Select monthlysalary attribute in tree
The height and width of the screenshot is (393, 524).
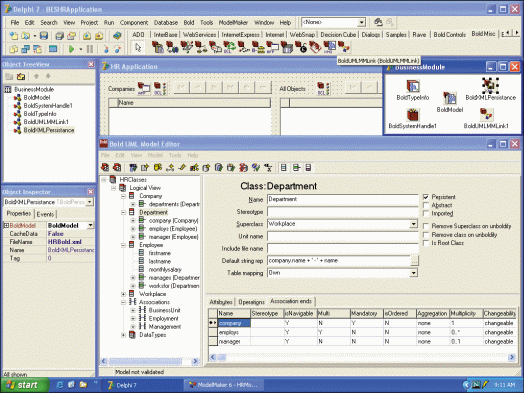tap(165, 269)
